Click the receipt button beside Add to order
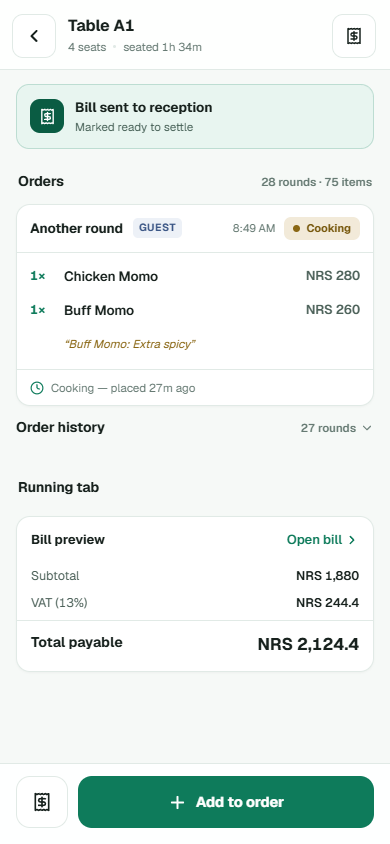The image size is (390, 844). (42, 802)
